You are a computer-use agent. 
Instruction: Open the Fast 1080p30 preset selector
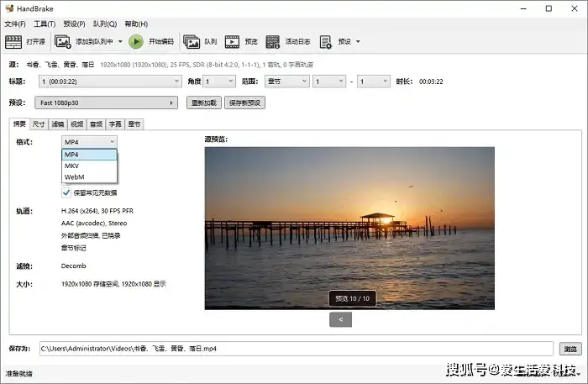tap(106, 103)
